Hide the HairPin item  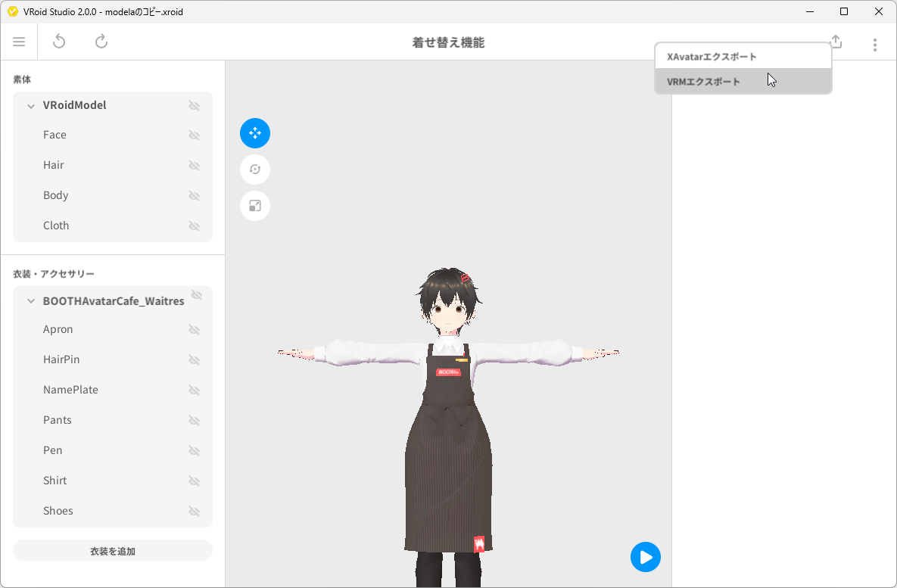pos(195,359)
